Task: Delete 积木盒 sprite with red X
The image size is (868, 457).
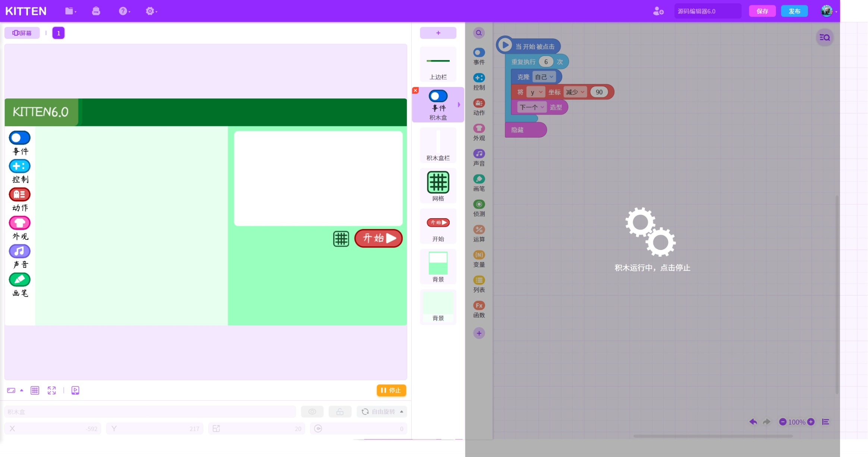Action: 415,90
